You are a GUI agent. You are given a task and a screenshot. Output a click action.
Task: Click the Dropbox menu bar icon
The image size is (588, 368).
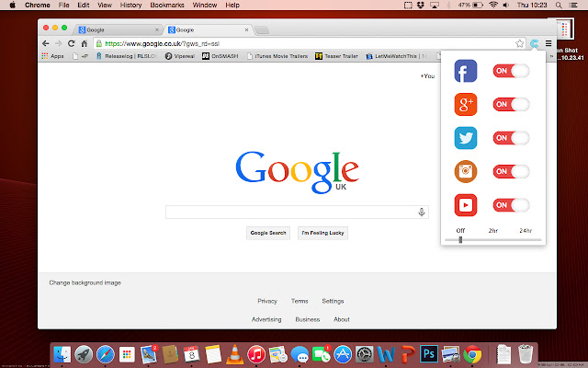click(421, 5)
